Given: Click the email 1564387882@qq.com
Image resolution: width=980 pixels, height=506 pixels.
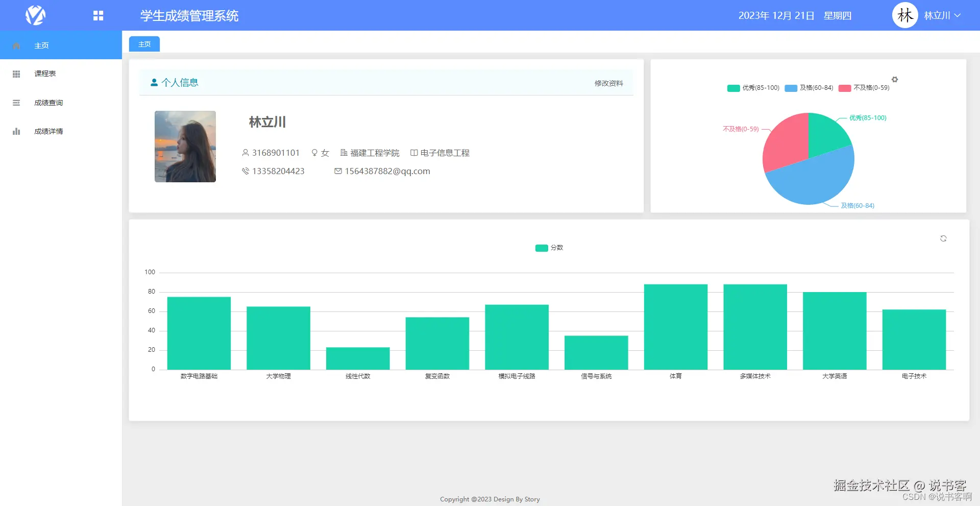Looking at the screenshot, I should click(387, 171).
